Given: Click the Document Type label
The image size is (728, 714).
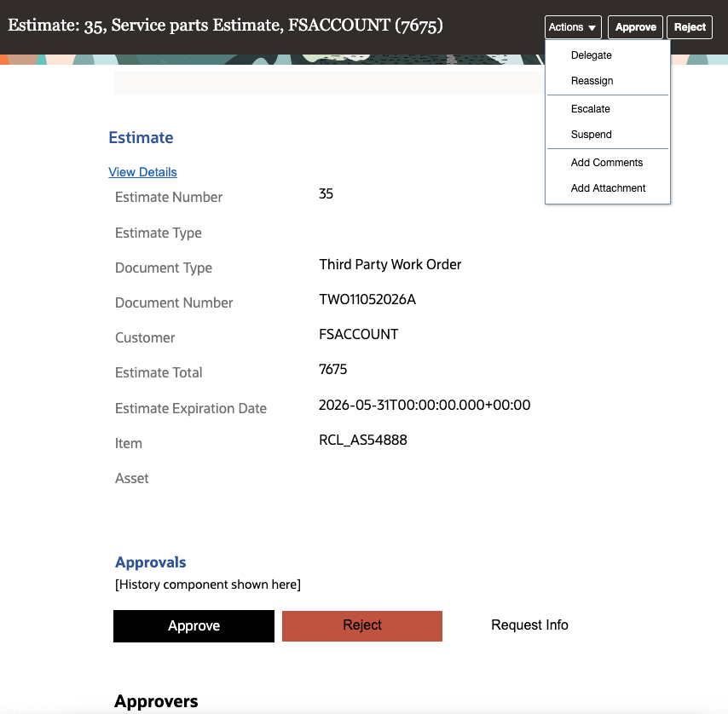Looking at the screenshot, I should point(164,268).
